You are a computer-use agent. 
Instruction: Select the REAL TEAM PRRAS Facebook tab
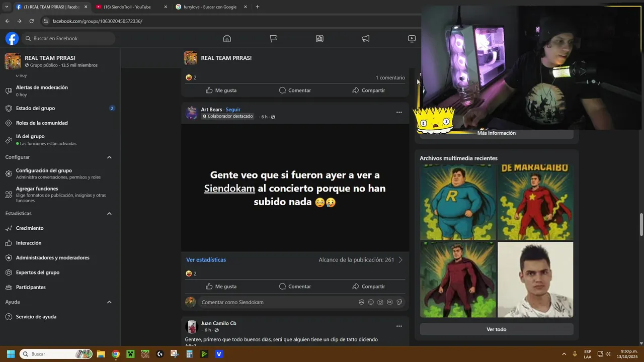(51, 7)
